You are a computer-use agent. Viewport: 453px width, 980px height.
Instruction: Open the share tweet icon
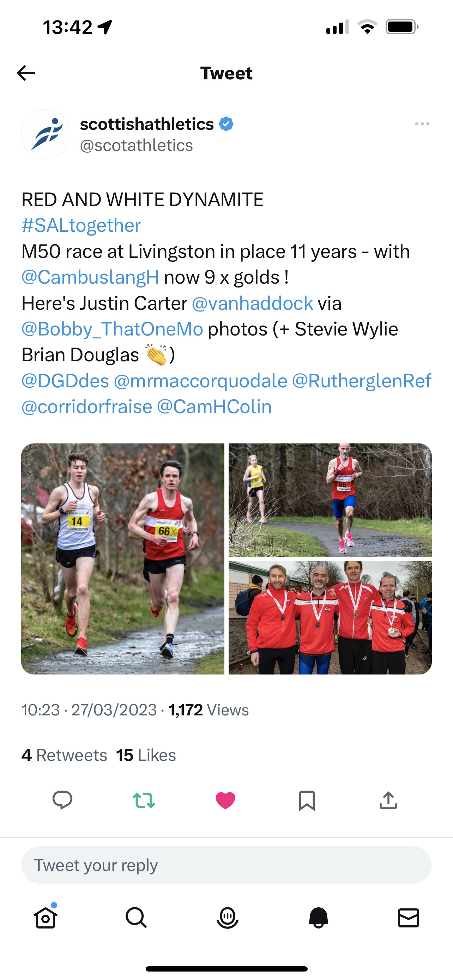(388, 800)
